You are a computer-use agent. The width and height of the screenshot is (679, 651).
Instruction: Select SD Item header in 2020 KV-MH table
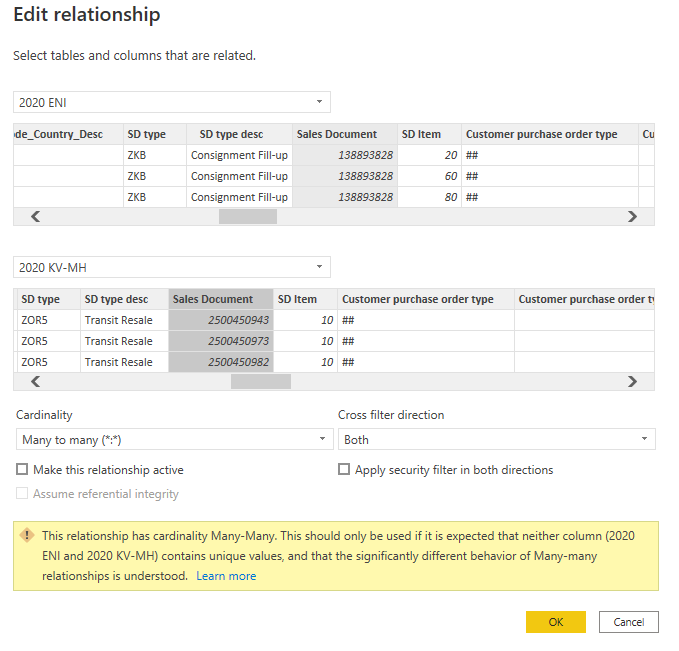pos(305,299)
